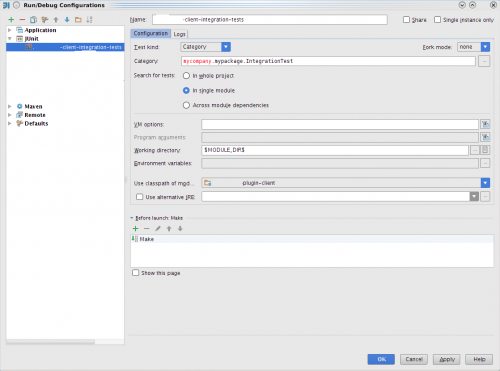Image resolution: width=500 pixels, height=371 pixels.
Task: Select In whole project radio button
Action: point(186,76)
